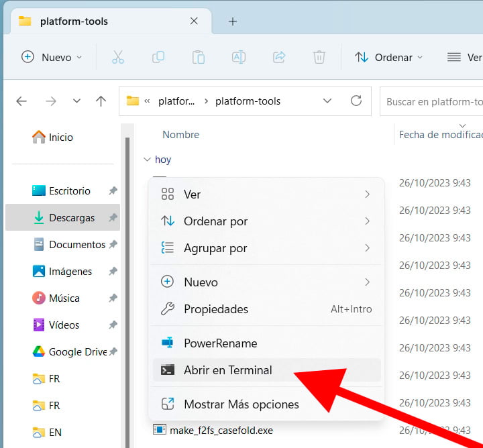Unpin Música via its pin icon
483x448 pixels.
[x=113, y=298]
